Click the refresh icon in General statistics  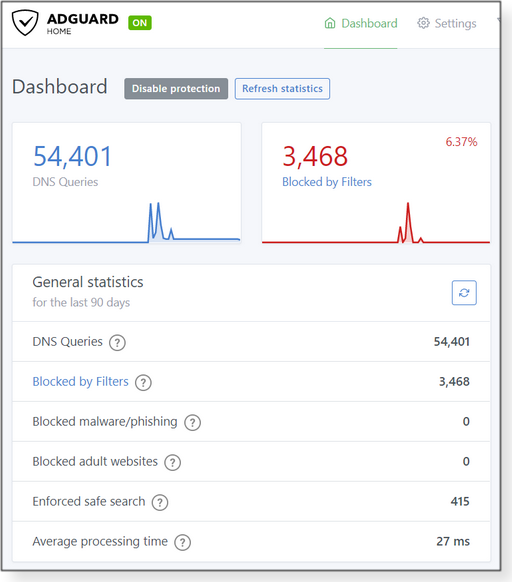coord(464,293)
